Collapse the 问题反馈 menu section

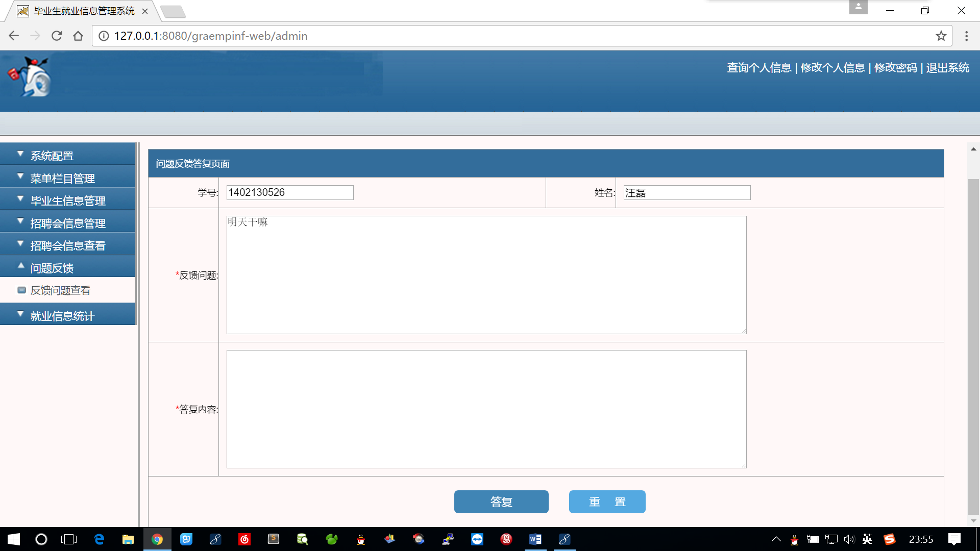pos(52,268)
